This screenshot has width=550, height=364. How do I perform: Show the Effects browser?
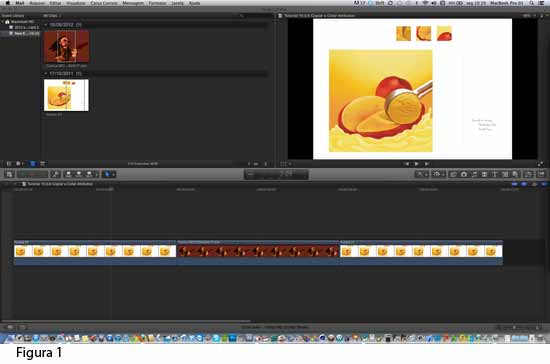(x=454, y=174)
